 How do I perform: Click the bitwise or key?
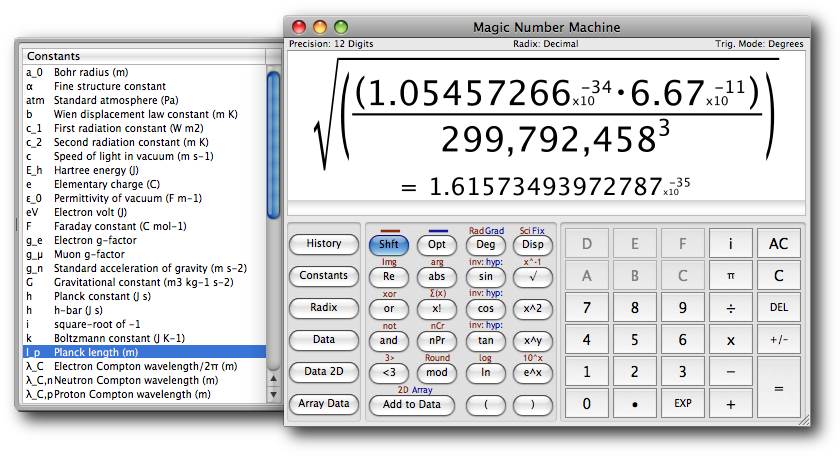click(389, 309)
